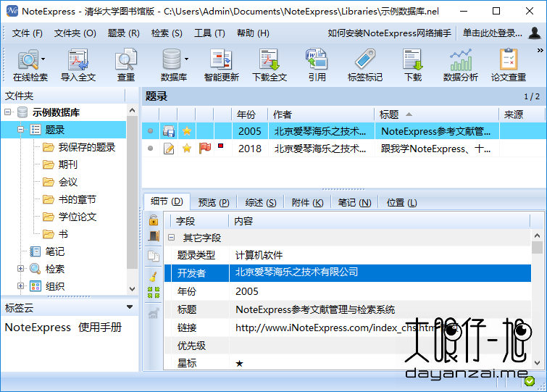Open the 检索 (S) menu
This screenshot has height=392, width=547.
click(x=167, y=33)
